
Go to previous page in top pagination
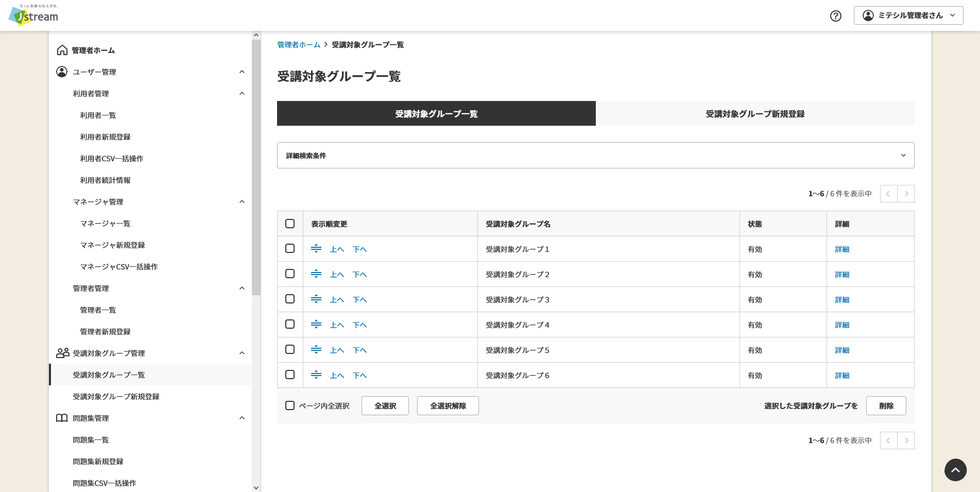pyautogui.click(x=888, y=194)
